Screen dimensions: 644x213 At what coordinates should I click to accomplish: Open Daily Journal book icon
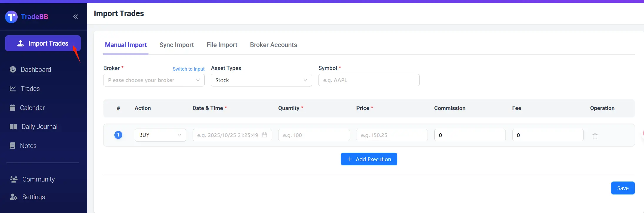(x=13, y=127)
